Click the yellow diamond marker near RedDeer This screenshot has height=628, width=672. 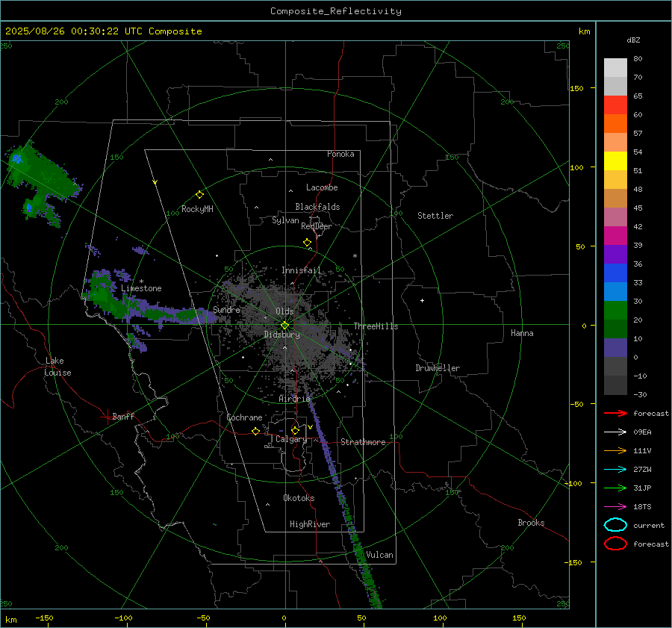click(307, 243)
